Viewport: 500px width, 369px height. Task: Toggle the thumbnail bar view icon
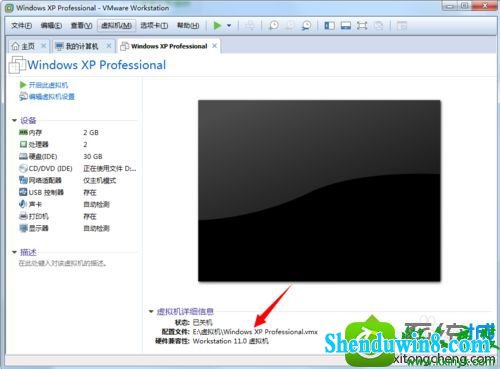tap(346, 26)
